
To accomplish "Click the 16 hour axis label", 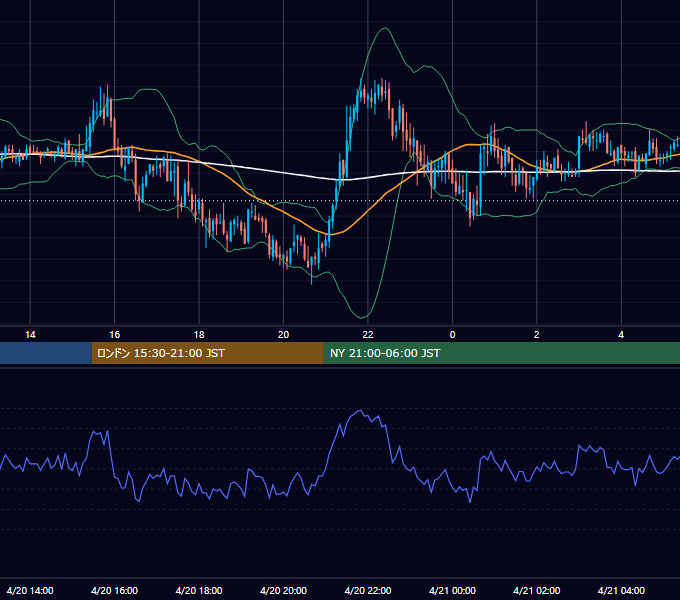I will pyautogui.click(x=114, y=334).
